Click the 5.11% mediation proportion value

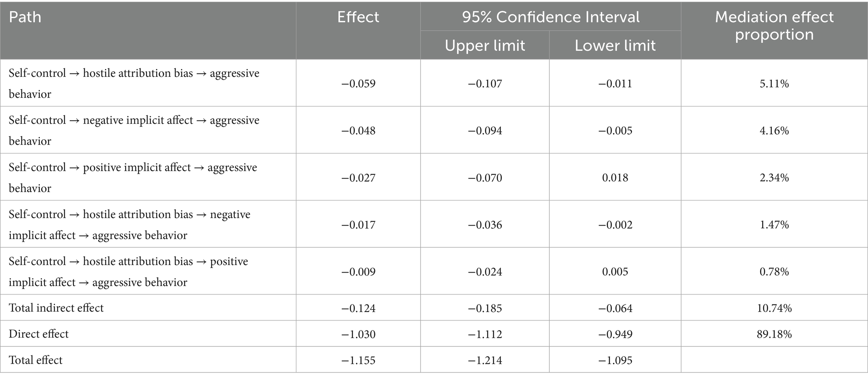pyautogui.click(x=774, y=83)
